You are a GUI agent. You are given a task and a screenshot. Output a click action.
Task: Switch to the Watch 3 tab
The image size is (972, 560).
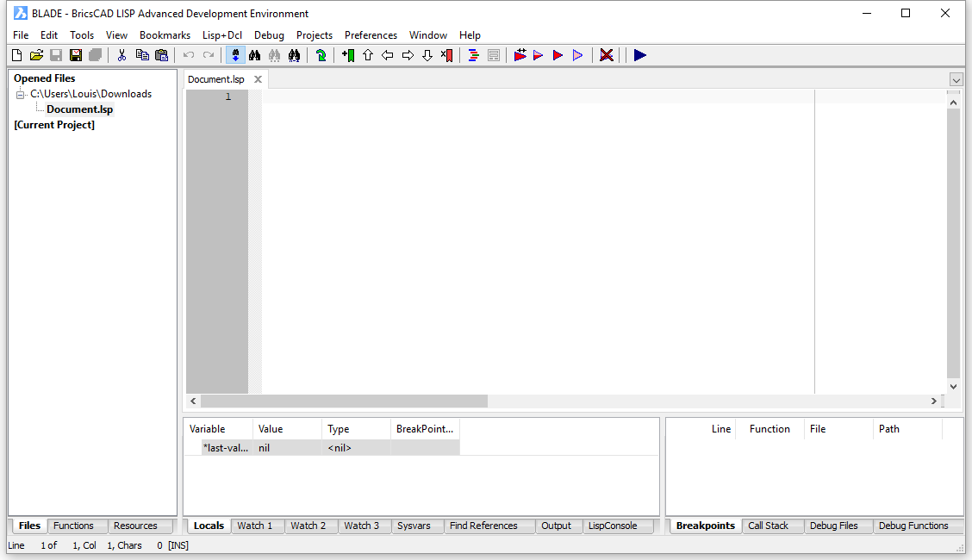tap(361, 526)
